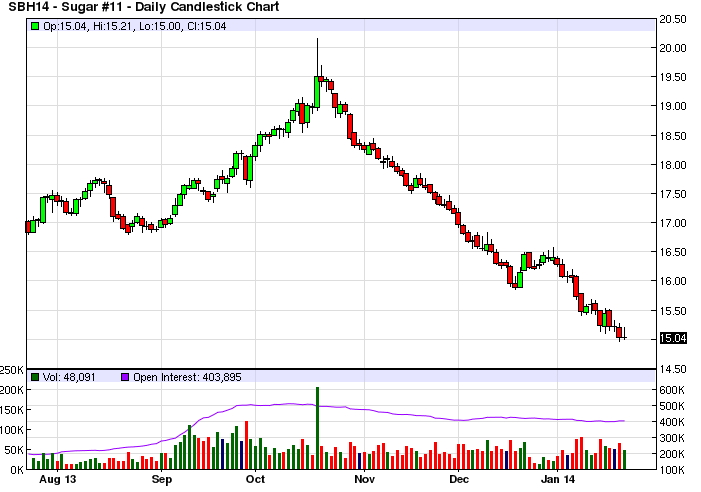
Task: Click the Dec date axis label
Action: 459,479
